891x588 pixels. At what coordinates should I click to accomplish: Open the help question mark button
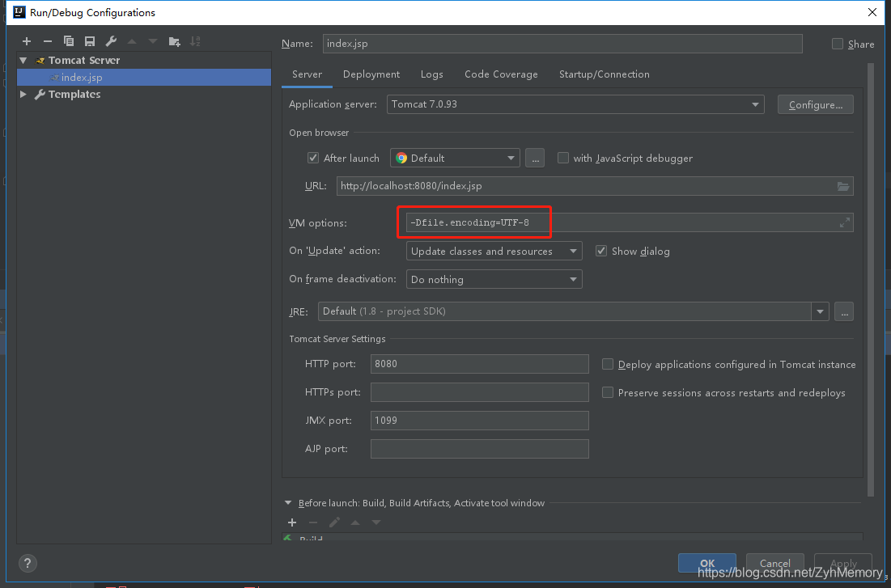(28, 563)
